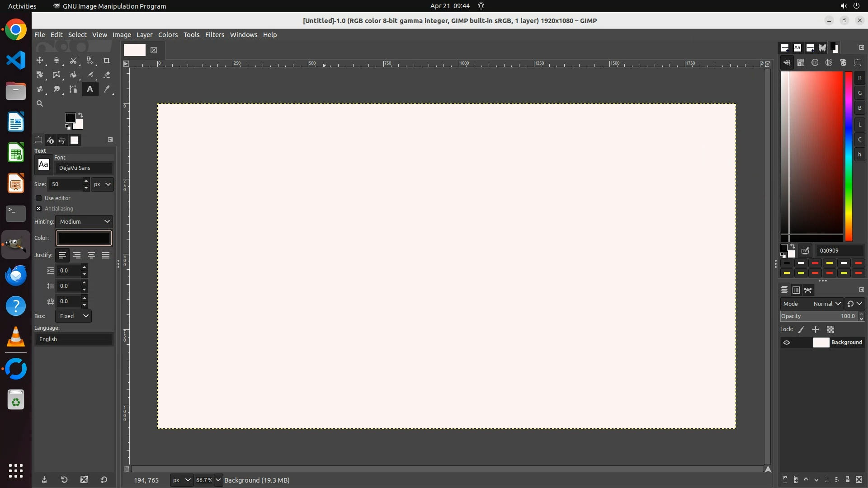The height and width of the screenshot is (488, 868).
Task: Open Thunderbird from the dock
Action: pyautogui.click(x=16, y=275)
